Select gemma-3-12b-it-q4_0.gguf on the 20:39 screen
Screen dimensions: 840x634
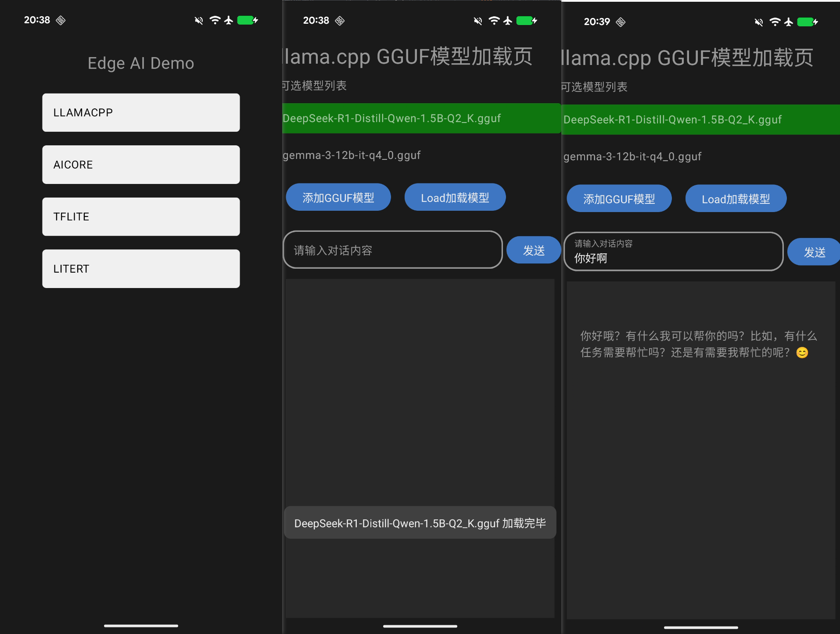pos(632,157)
